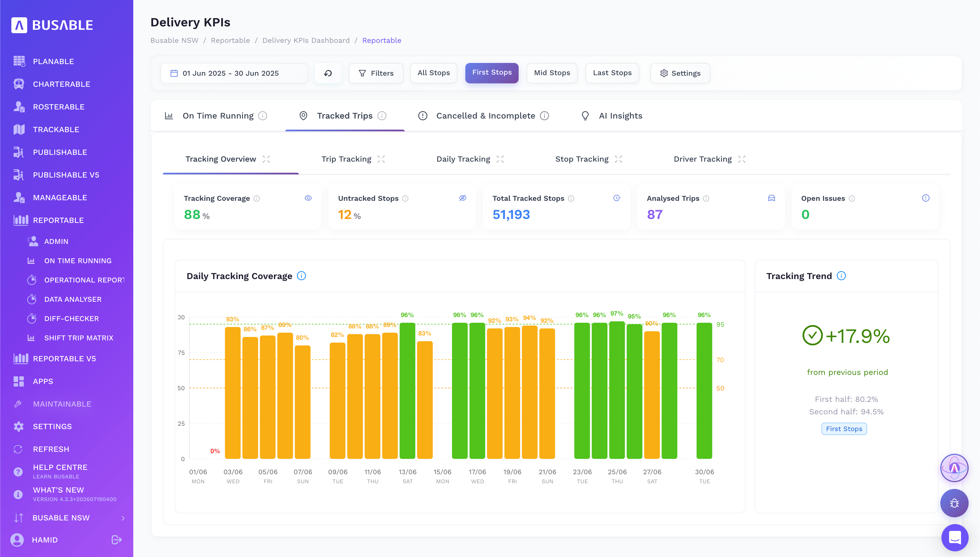Click info icon beside Cancelled & Incomplete

pos(544,115)
